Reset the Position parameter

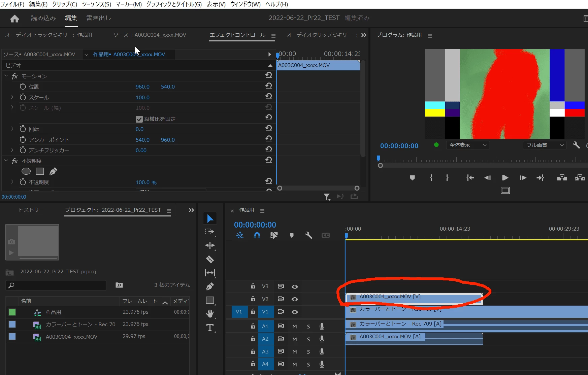pyautogui.click(x=268, y=86)
